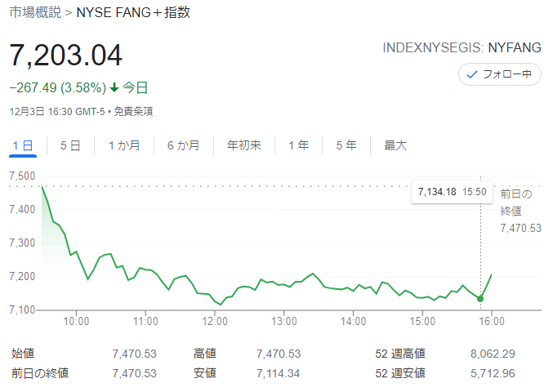Click the change value −267.49 (3.58%)
This screenshot has height=392, width=553.
[58, 87]
